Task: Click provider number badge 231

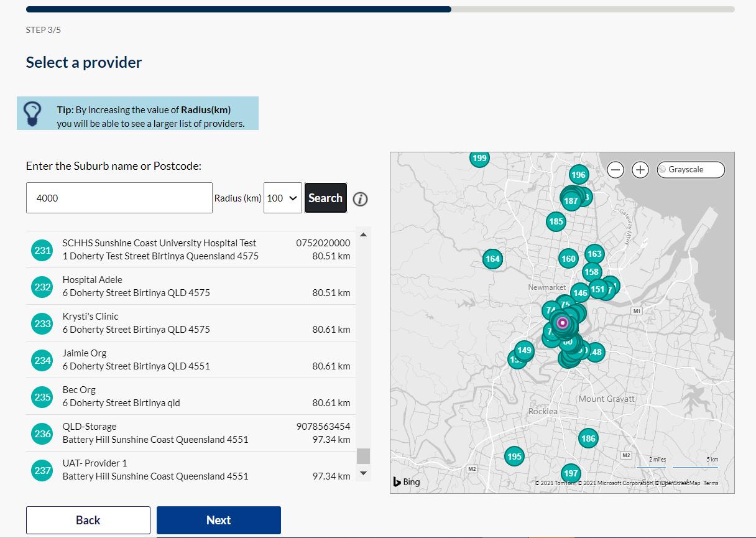Action: pos(42,250)
